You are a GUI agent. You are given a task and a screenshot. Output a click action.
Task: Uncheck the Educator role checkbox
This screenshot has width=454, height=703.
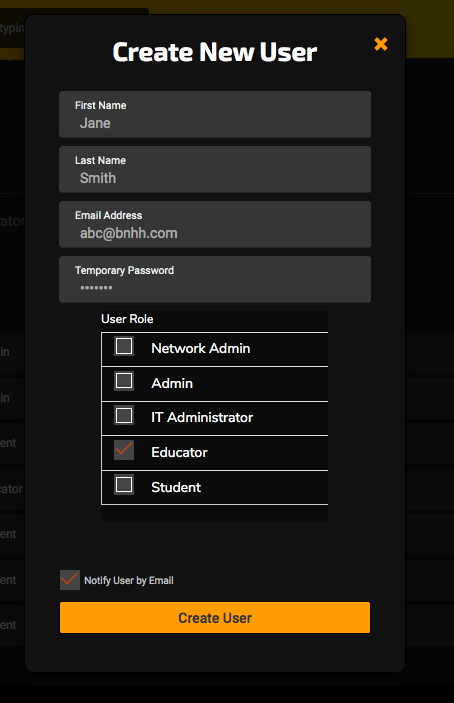coord(124,450)
